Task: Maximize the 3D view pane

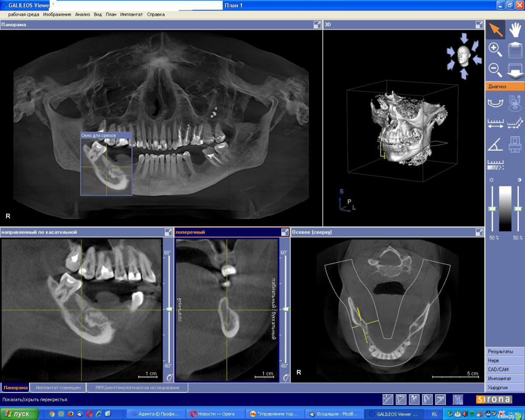Action: click(480, 25)
